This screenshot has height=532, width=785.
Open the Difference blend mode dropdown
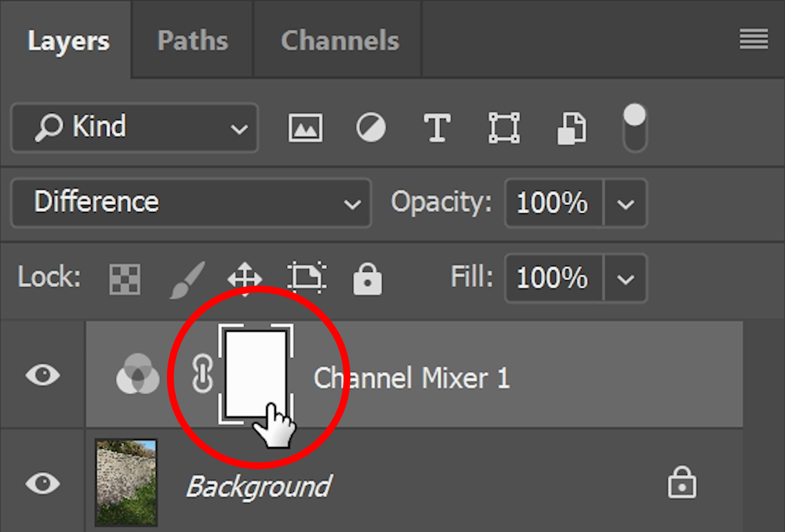[x=191, y=203]
